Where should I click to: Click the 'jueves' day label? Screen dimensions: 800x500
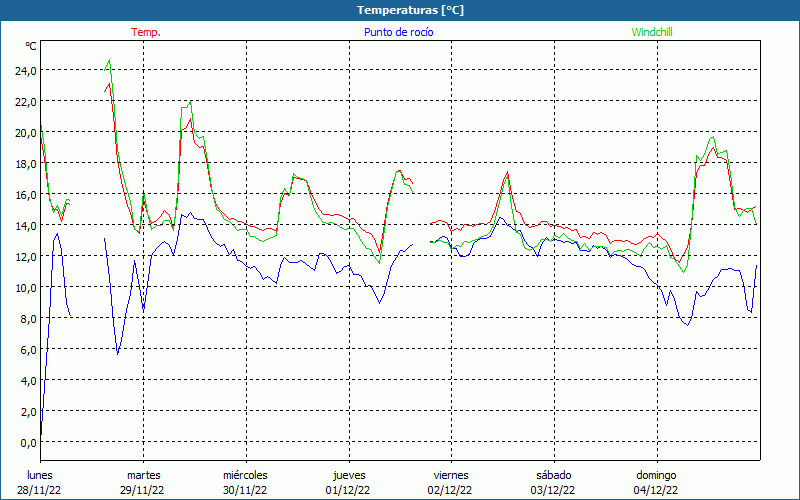[349, 475]
